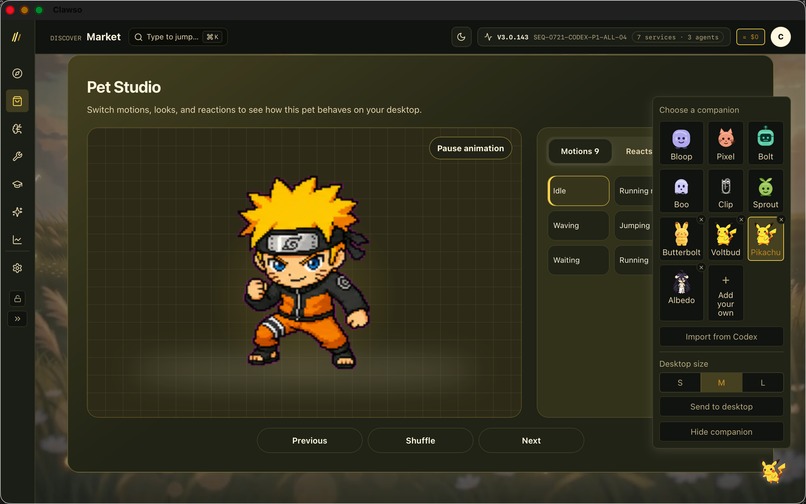
Task: Open the line chart analytics sidebar icon
Action: (17, 240)
